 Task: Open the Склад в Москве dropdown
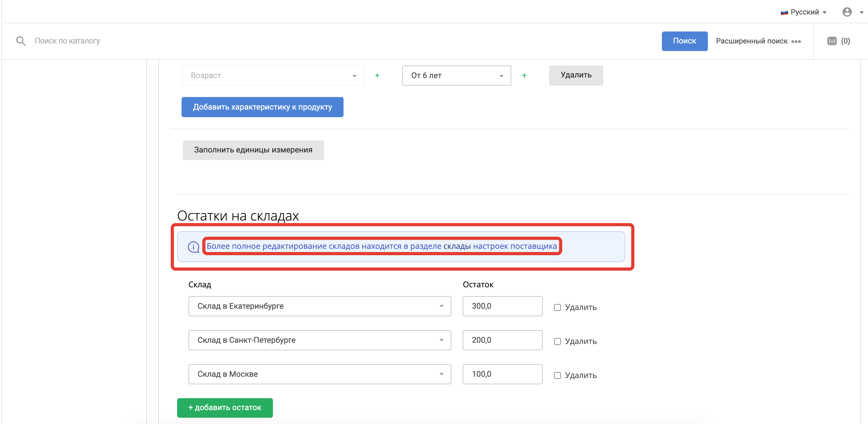(x=320, y=374)
